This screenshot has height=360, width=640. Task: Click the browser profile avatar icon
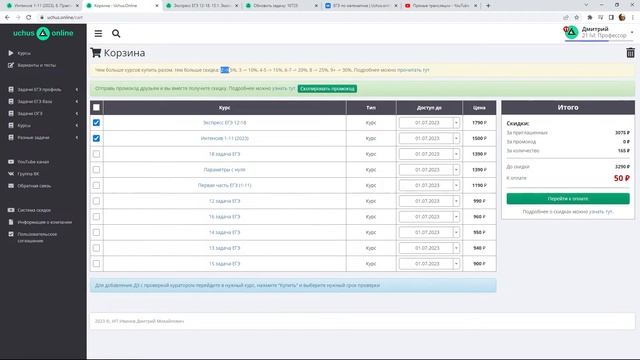pyautogui.click(x=622, y=17)
